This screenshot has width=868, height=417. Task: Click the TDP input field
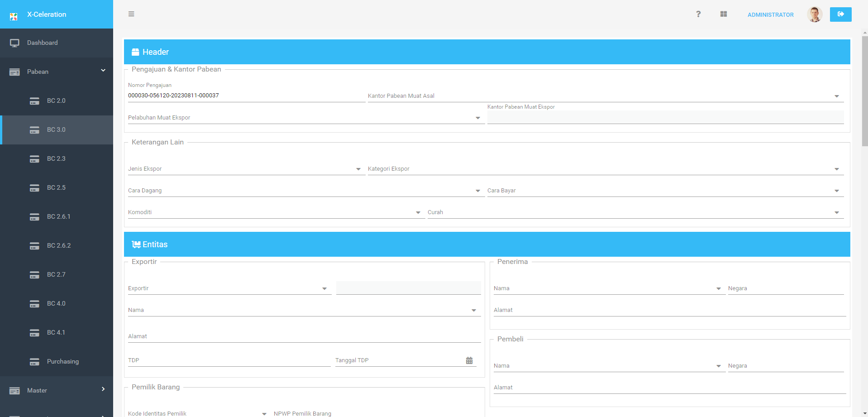[x=229, y=360]
